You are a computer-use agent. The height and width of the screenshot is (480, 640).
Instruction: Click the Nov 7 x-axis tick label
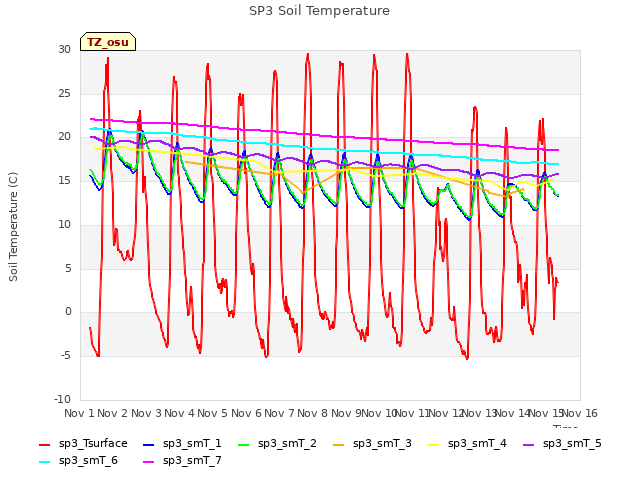click(279, 413)
